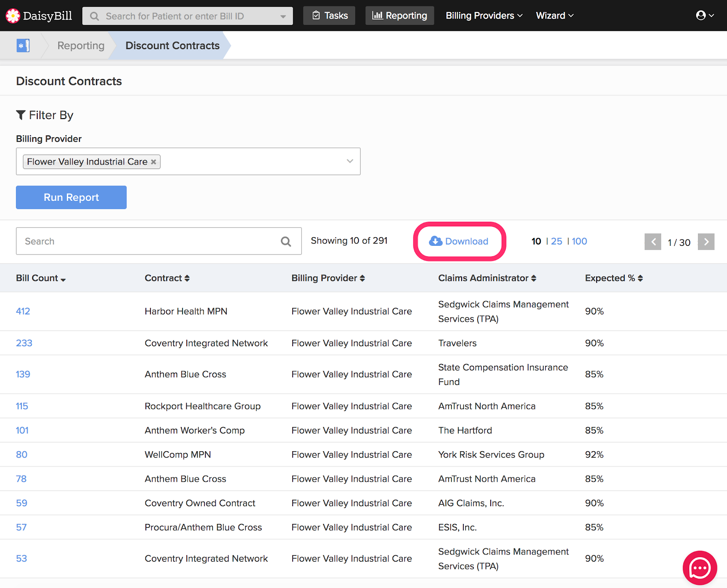727x588 pixels.
Task: Open the Tasks page
Action: pos(329,15)
